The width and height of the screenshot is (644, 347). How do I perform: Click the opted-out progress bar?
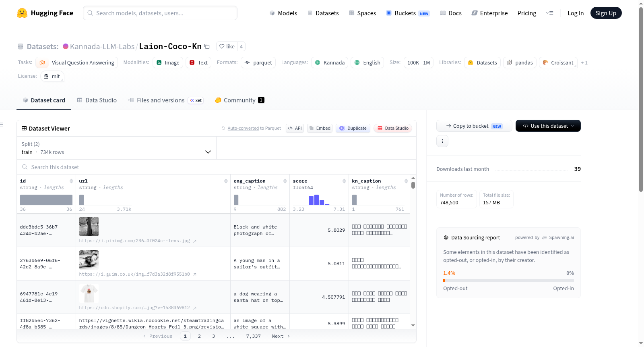(509, 280)
